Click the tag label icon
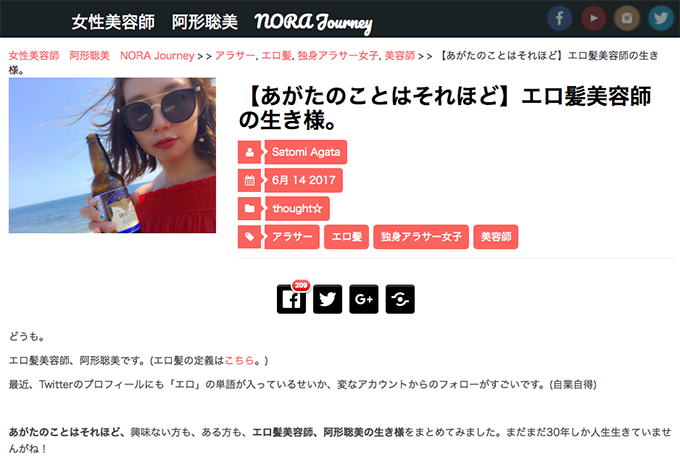This screenshot has height=460, width=680. (250, 237)
